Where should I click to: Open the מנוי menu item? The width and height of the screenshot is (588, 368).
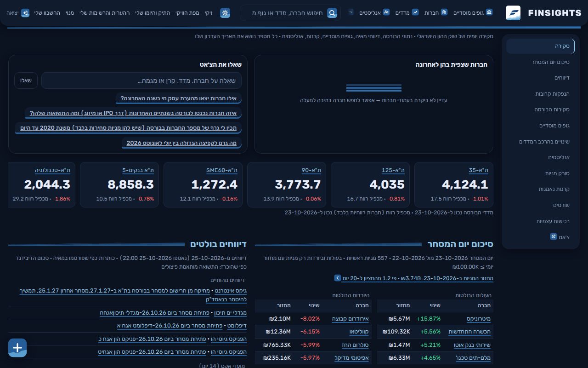pyautogui.click(x=70, y=13)
